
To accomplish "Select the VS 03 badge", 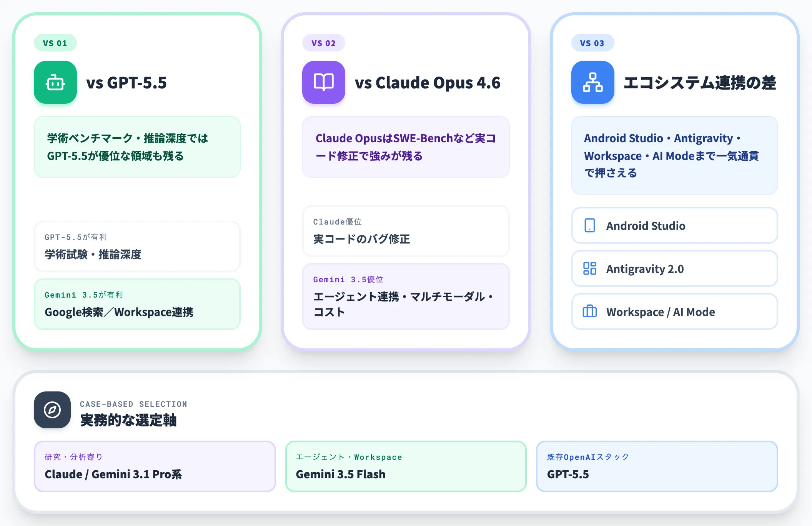I will (x=592, y=43).
